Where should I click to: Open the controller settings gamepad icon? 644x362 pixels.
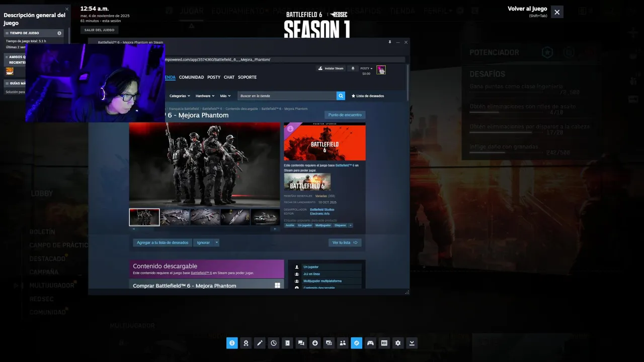pyautogui.click(x=370, y=343)
